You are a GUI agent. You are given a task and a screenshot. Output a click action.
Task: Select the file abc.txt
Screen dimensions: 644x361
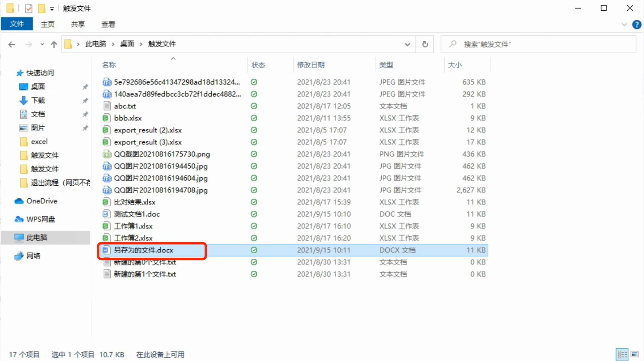(x=125, y=106)
